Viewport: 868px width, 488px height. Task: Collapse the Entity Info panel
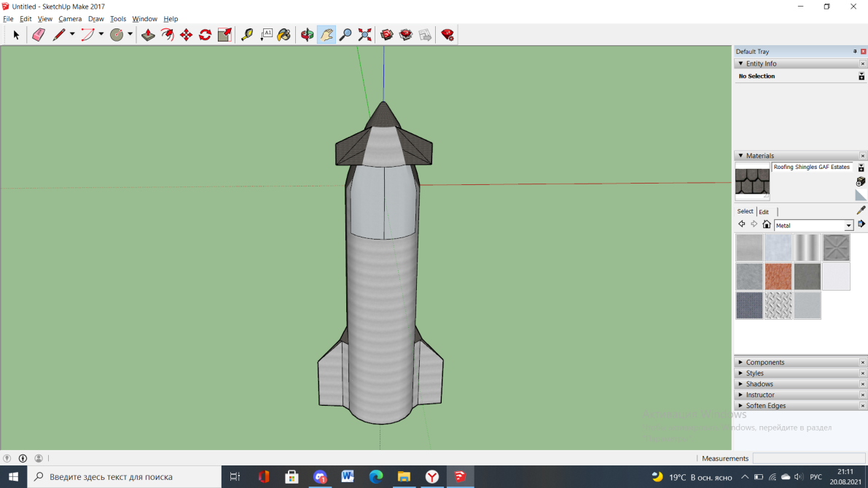coord(741,63)
